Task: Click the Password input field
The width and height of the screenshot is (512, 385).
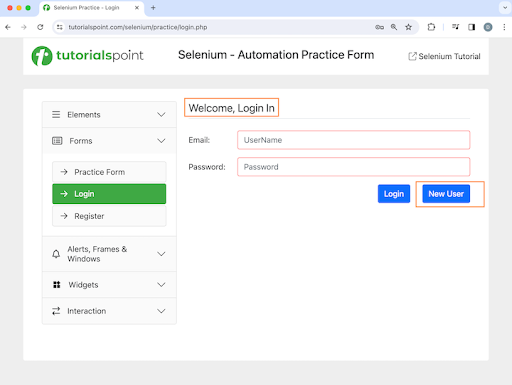Action: pyautogui.click(x=354, y=167)
